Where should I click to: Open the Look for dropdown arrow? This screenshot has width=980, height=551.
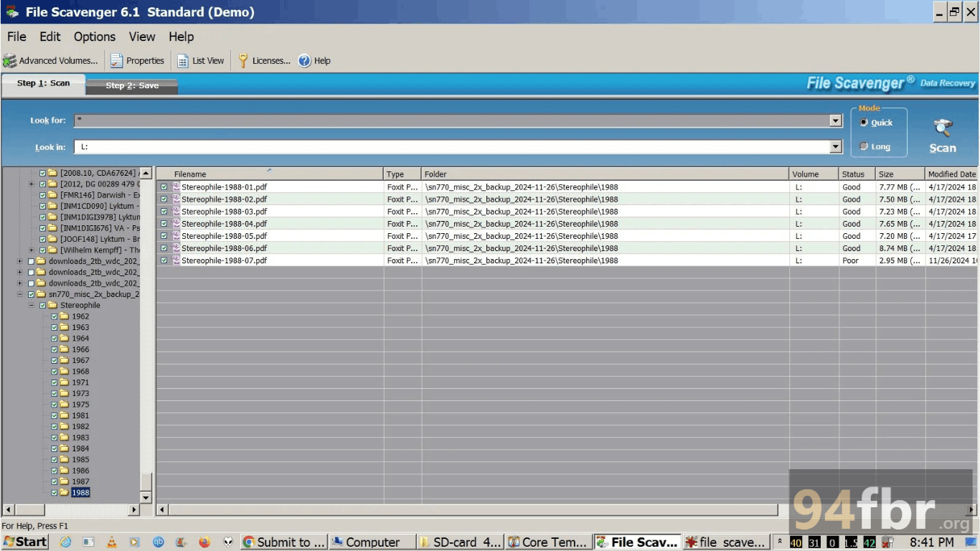(836, 121)
